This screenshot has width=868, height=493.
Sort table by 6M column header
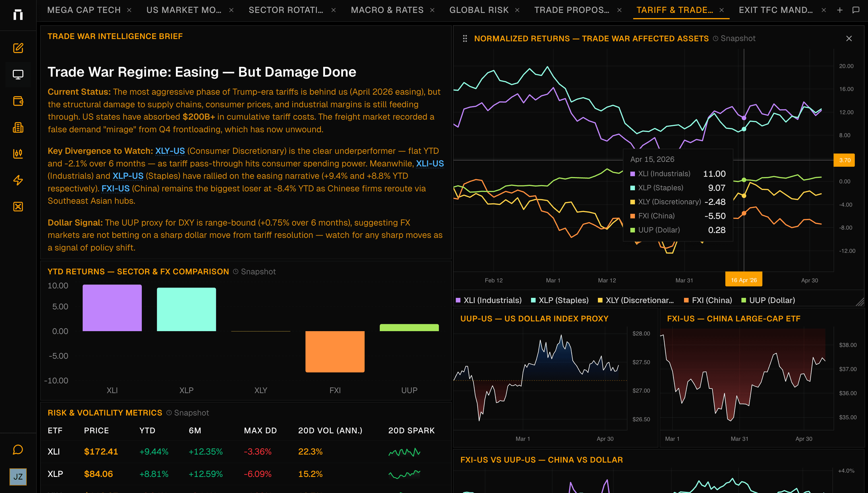pyautogui.click(x=195, y=431)
